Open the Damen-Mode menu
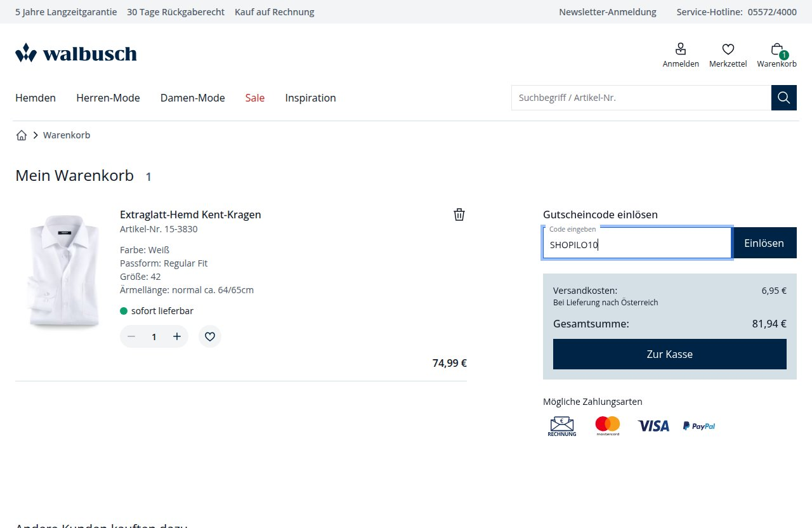The height and width of the screenshot is (528, 812). pos(193,98)
